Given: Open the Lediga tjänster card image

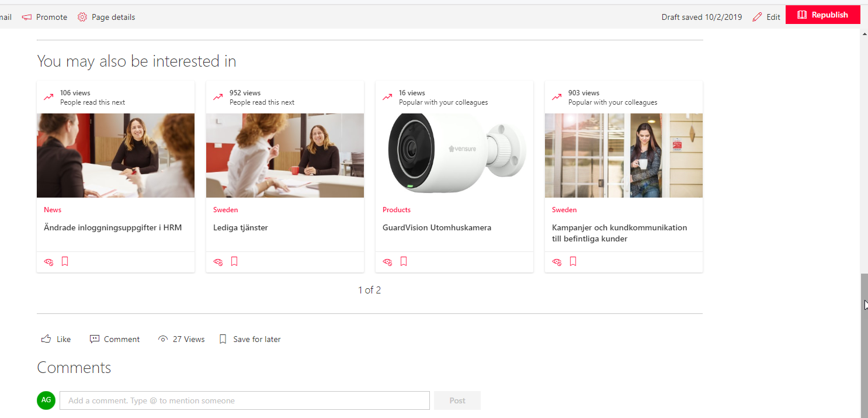Looking at the screenshot, I should click(285, 156).
